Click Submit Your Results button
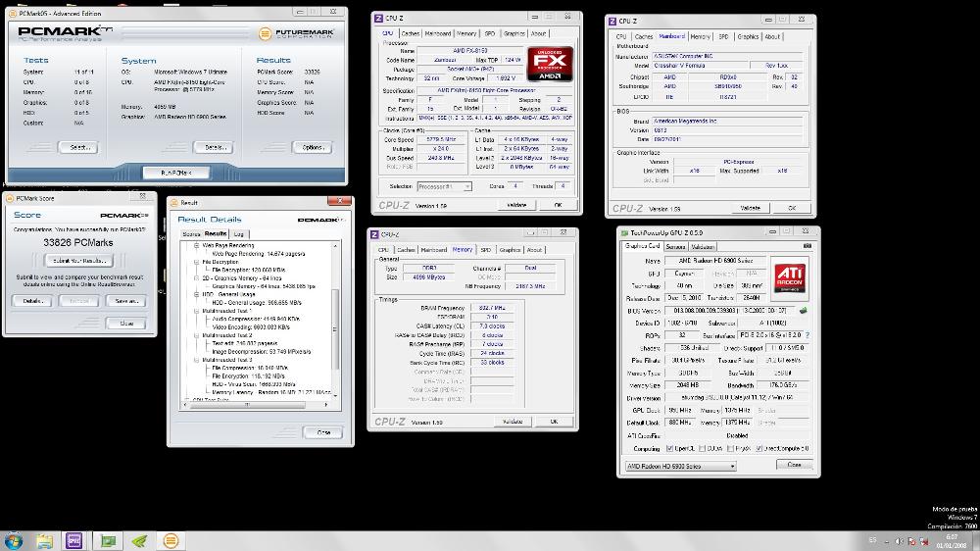This screenshot has height=551, width=980. tap(79, 261)
